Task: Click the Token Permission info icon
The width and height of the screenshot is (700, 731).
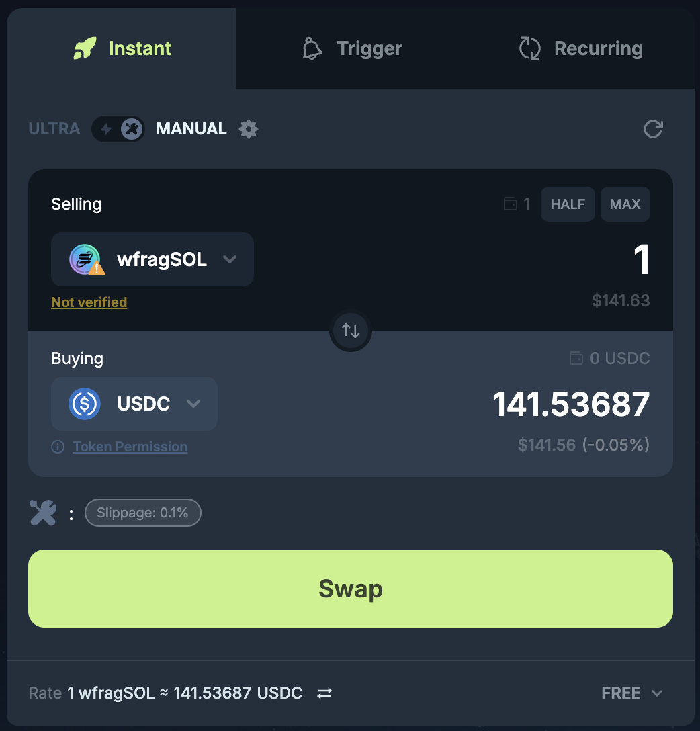Action: click(58, 447)
